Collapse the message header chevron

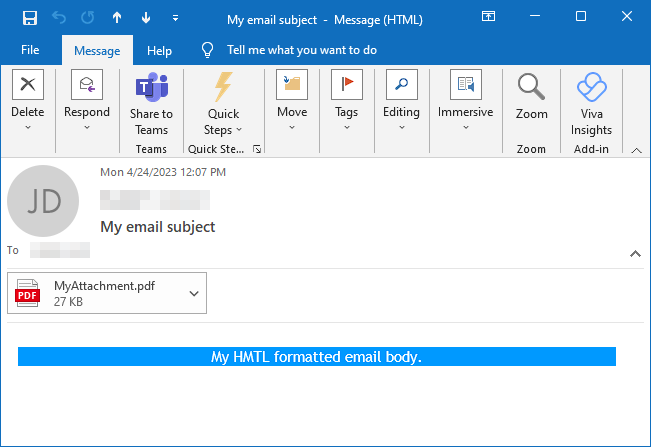[635, 254]
